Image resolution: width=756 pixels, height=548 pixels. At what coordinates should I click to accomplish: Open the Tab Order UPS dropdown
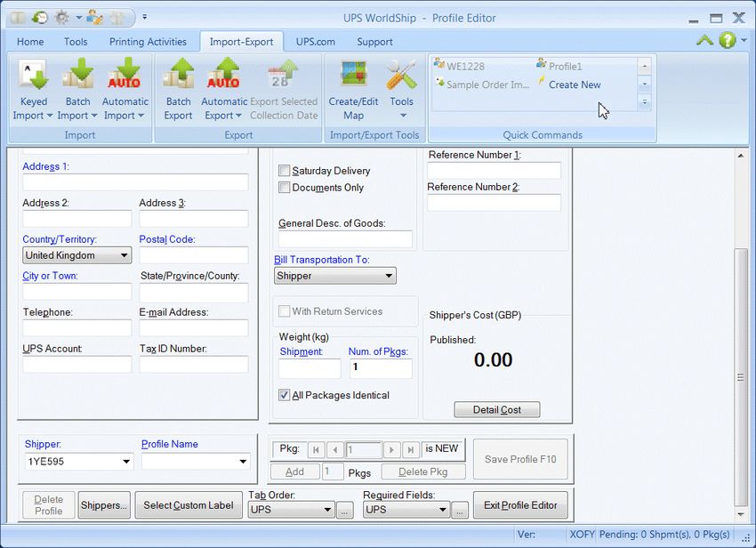pos(291,510)
